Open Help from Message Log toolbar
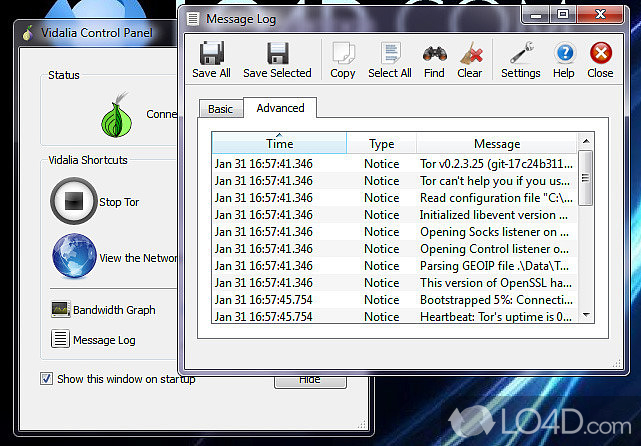641x446 pixels. point(564,60)
